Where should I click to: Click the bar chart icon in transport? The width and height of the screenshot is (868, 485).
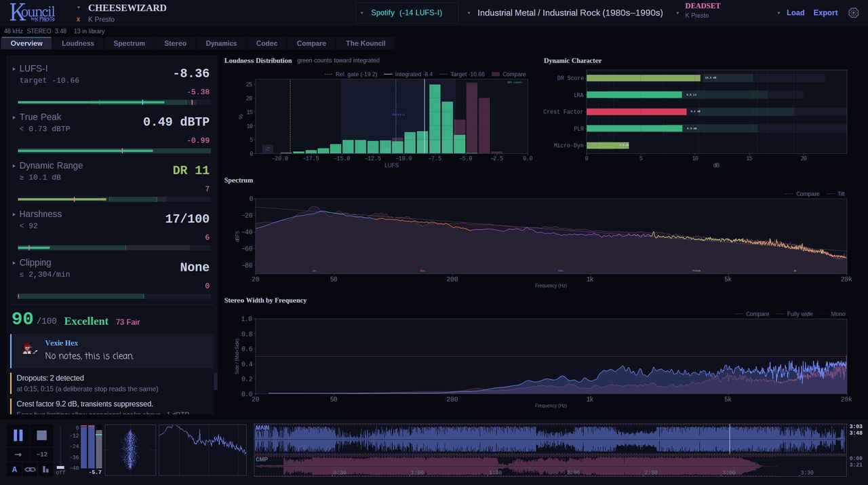(x=45, y=469)
